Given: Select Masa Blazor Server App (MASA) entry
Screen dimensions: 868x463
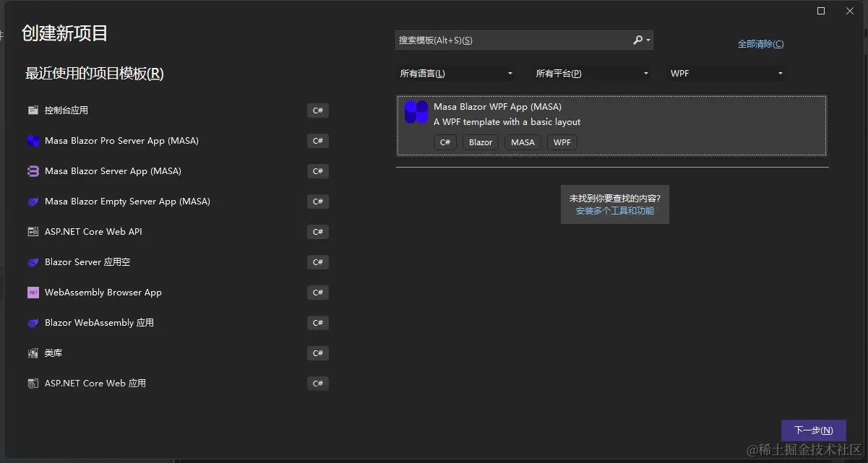Looking at the screenshot, I should (177, 171).
